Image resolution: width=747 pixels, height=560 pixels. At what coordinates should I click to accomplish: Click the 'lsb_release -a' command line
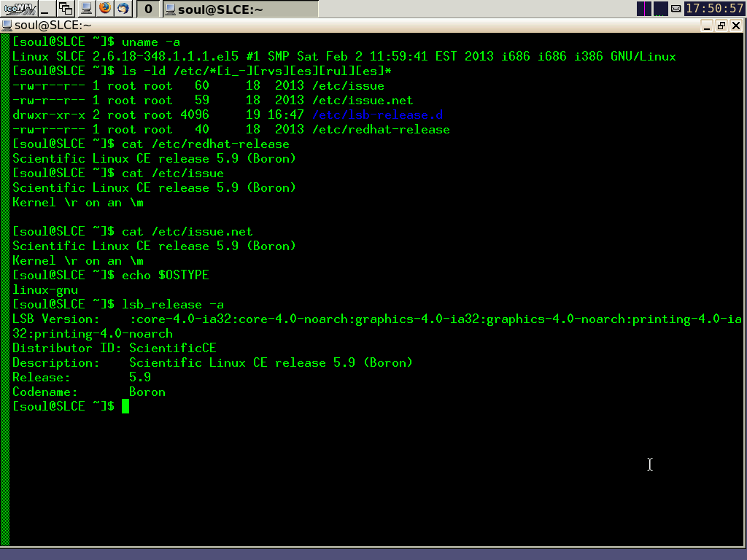[x=118, y=304]
